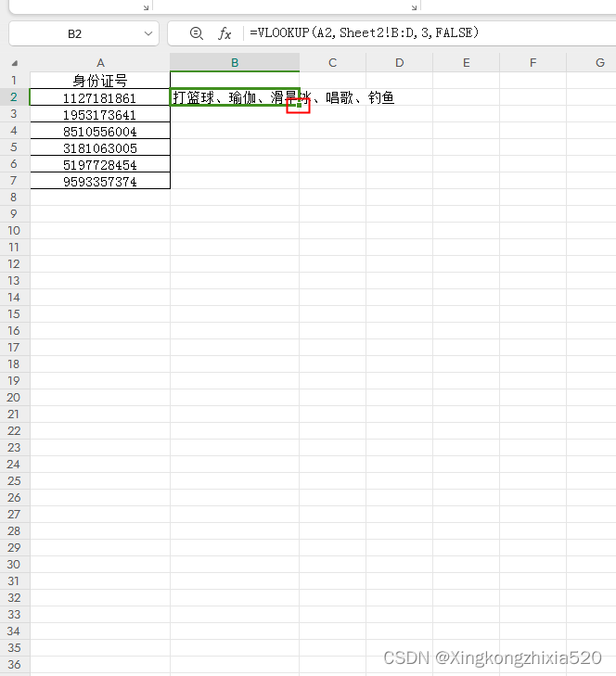Select cell containing 5197728454
616x676 pixels.
100,164
